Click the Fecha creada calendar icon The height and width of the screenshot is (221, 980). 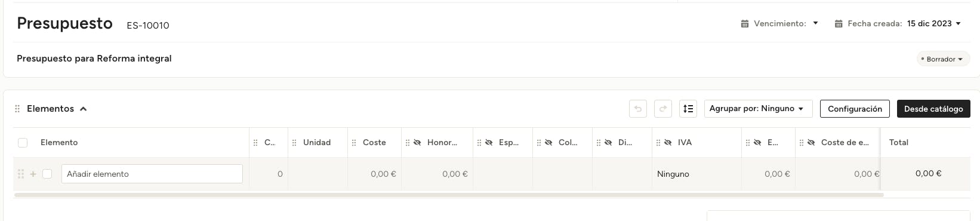(839, 24)
